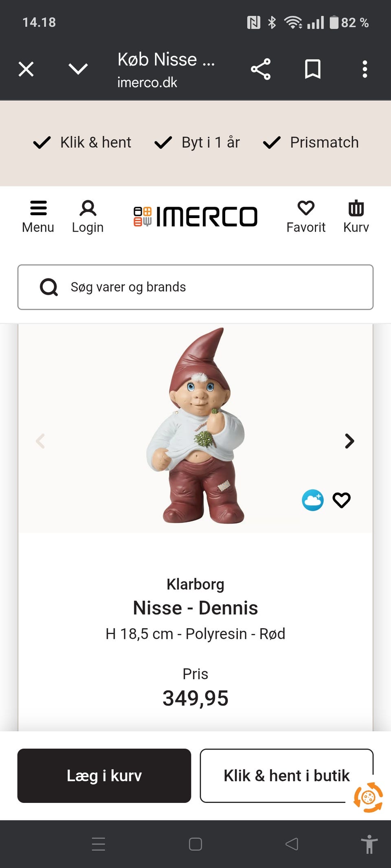Open the Kurv shopping basket
391x868 pixels.
pyautogui.click(x=356, y=216)
